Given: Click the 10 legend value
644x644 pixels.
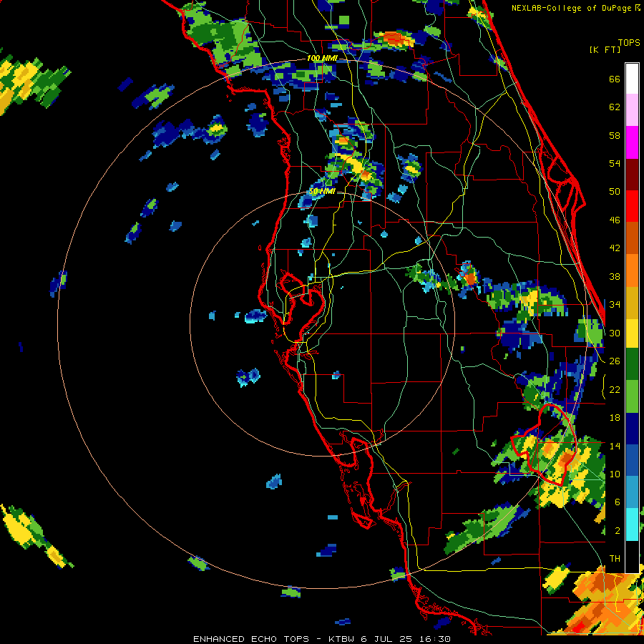Looking at the screenshot, I should click(615, 474).
